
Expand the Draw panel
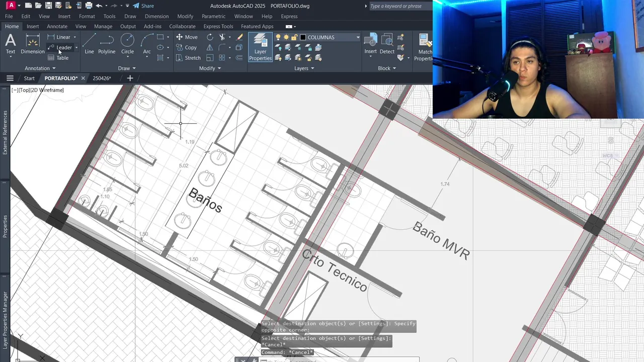pos(127,68)
